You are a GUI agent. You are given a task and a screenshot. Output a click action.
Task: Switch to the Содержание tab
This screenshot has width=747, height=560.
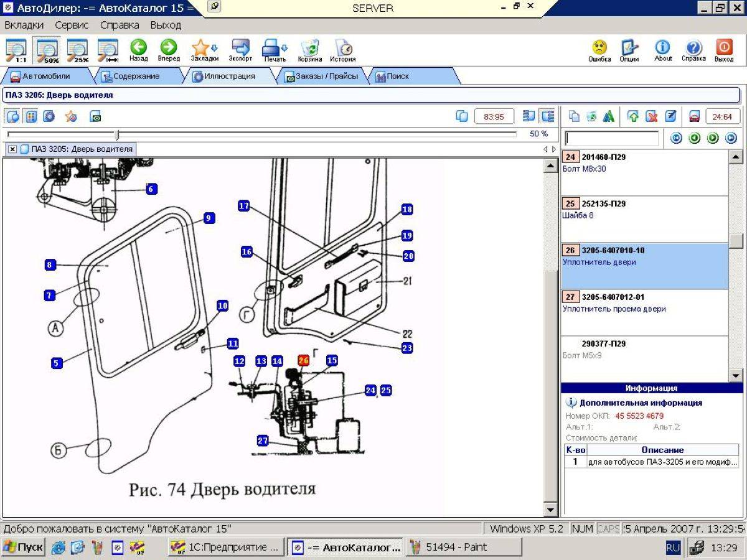coord(136,77)
